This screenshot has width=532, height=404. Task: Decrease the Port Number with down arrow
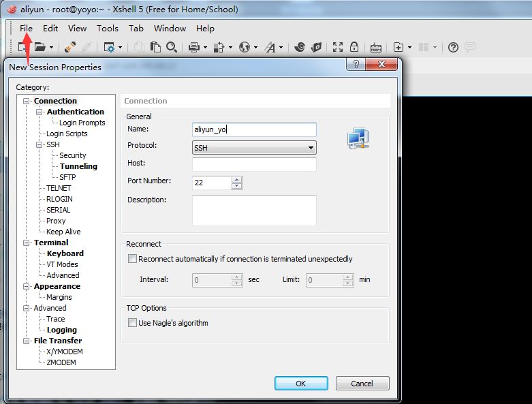[x=237, y=186]
